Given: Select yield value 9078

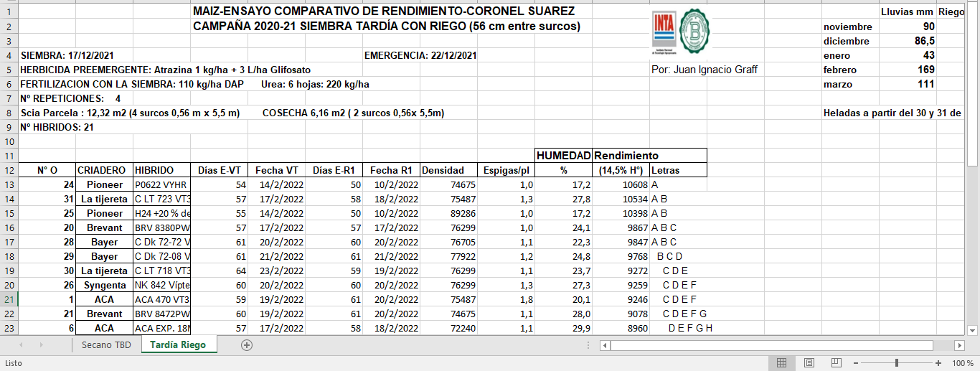Looking at the screenshot, I should (x=621, y=314).
